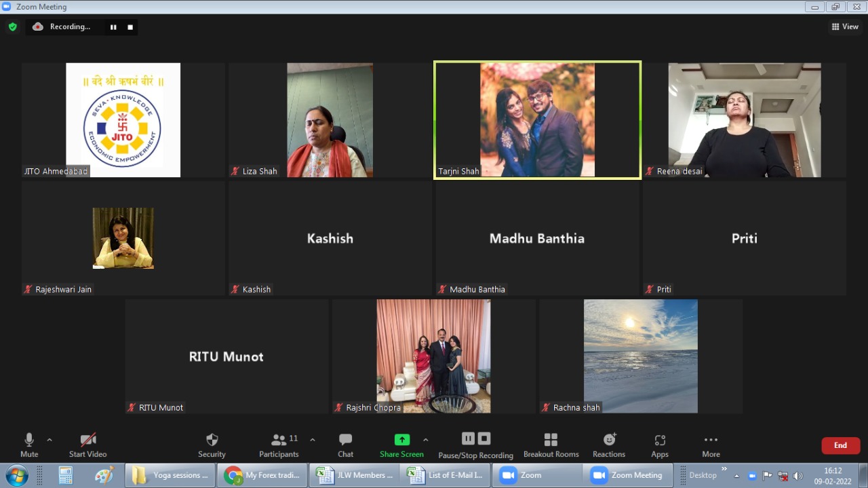
Task: Expand audio options arrow beside Mute
Action: point(50,440)
